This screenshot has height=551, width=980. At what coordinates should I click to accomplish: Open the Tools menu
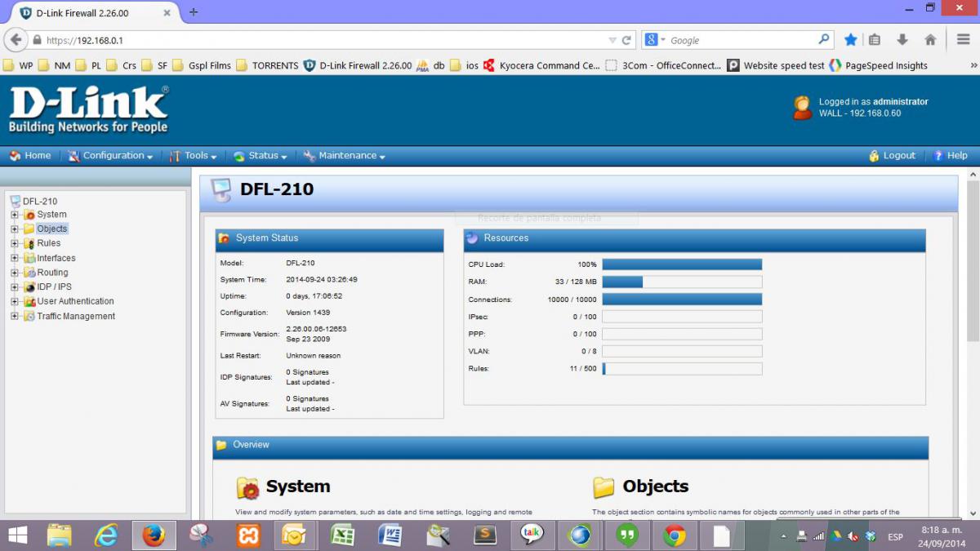194,155
